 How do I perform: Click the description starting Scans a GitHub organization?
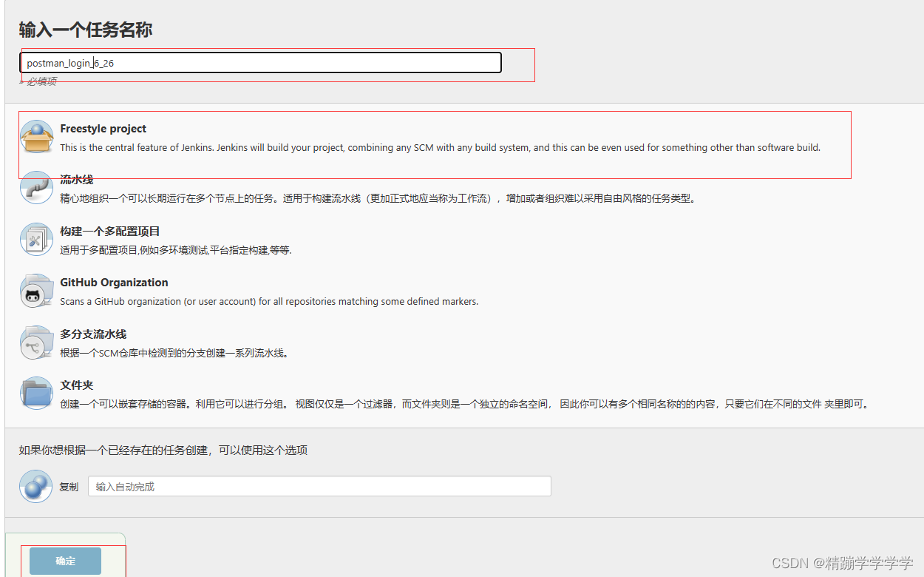pyautogui.click(x=269, y=301)
